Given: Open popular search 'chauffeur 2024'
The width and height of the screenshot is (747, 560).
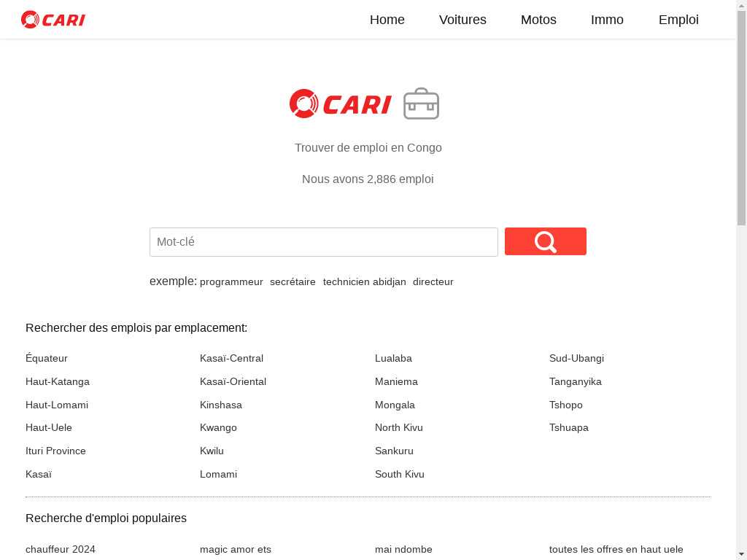Looking at the screenshot, I should (61, 550).
